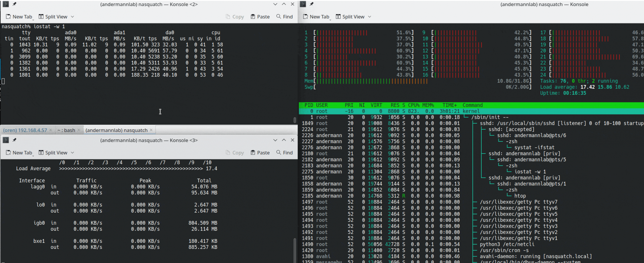
Task: Click the pin icon in the Konsole <2> title bar
Action: (x=14, y=4)
